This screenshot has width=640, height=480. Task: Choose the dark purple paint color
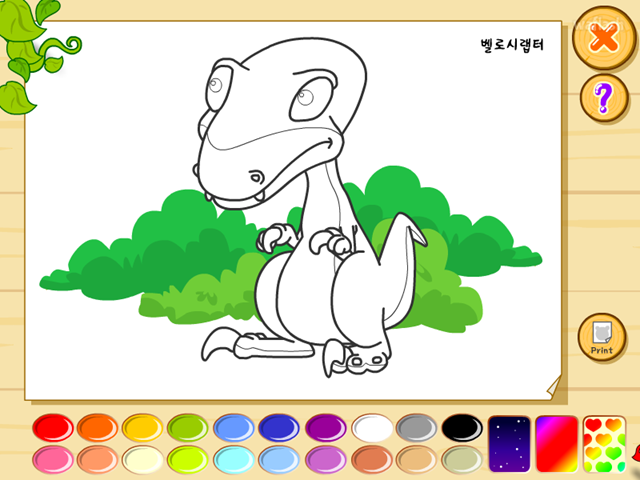[x=326, y=428]
